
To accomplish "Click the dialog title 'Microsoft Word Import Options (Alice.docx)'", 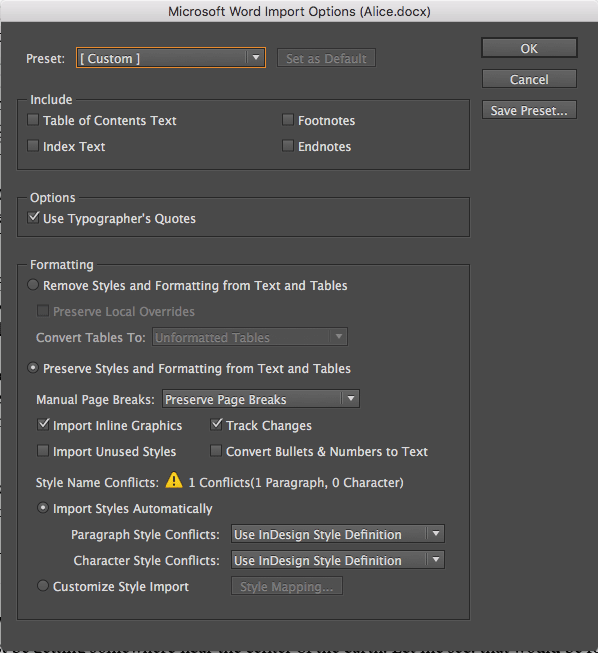I will [x=299, y=11].
